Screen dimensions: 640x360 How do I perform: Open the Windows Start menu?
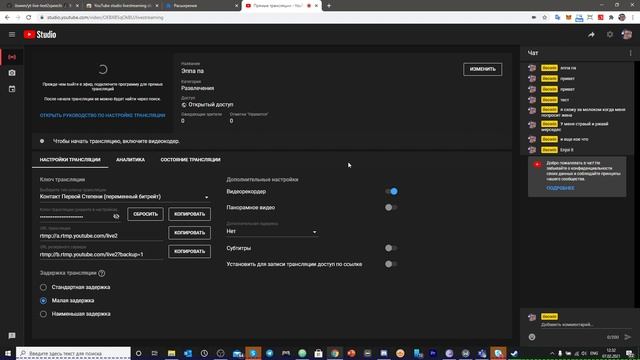[x=8, y=353]
